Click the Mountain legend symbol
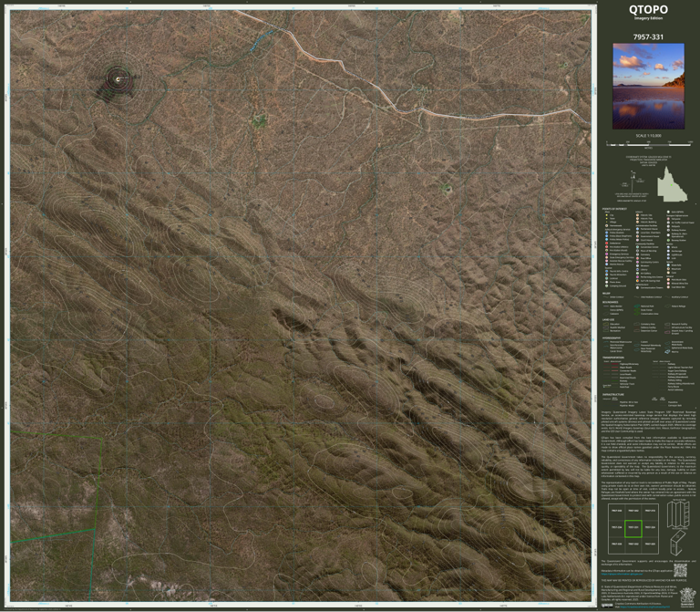 [x=668, y=269]
